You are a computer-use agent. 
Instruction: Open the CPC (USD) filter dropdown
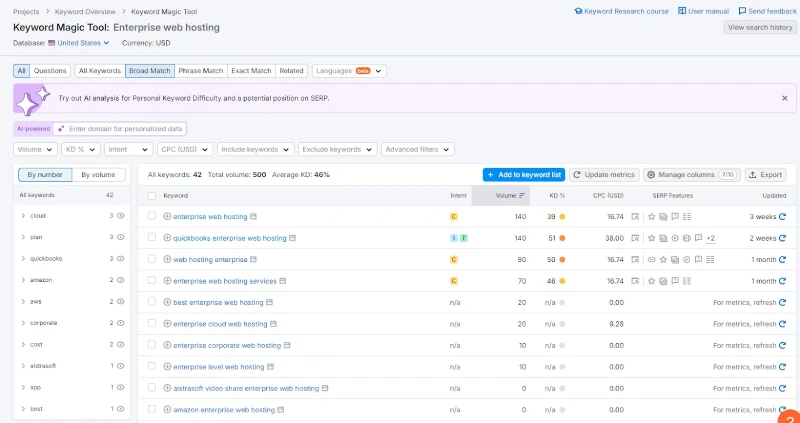185,150
